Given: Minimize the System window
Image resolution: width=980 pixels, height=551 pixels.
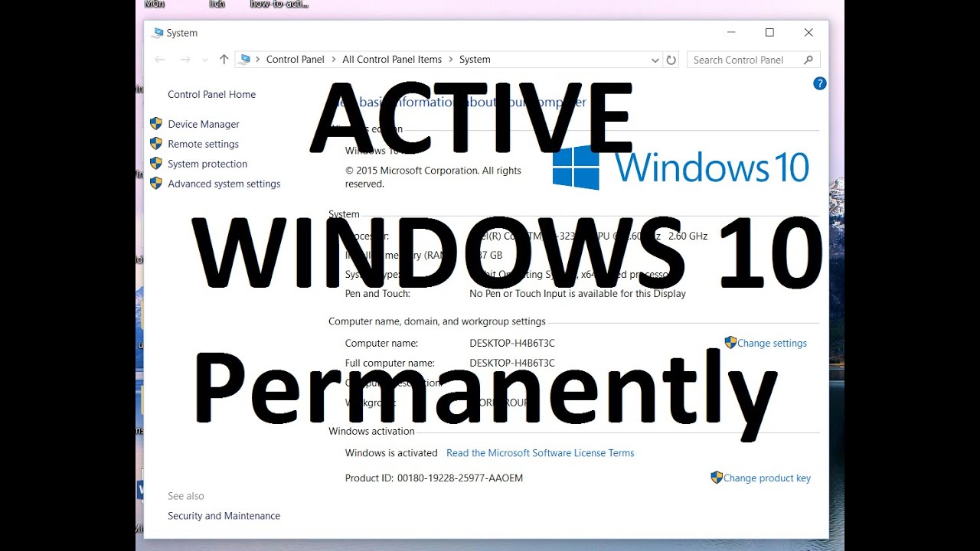Looking at the screenshot, I should point(731,32).
